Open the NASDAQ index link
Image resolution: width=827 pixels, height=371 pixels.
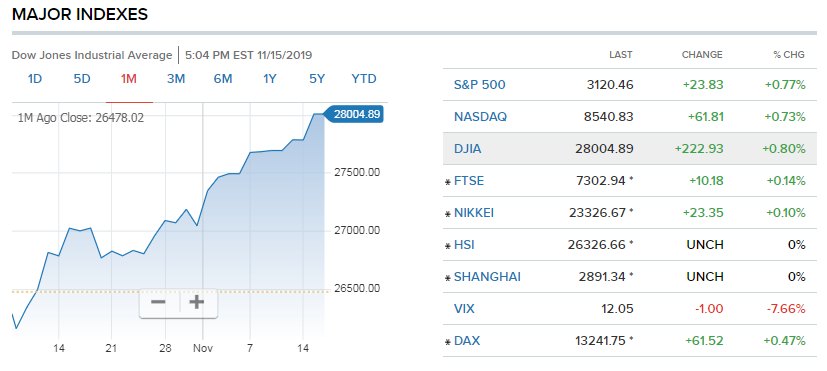480,117
